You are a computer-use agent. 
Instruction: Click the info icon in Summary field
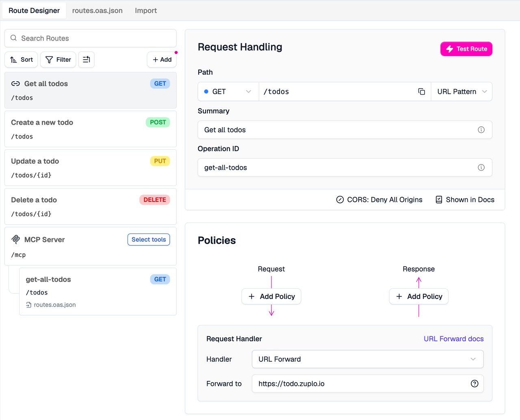tap(481, 130)
